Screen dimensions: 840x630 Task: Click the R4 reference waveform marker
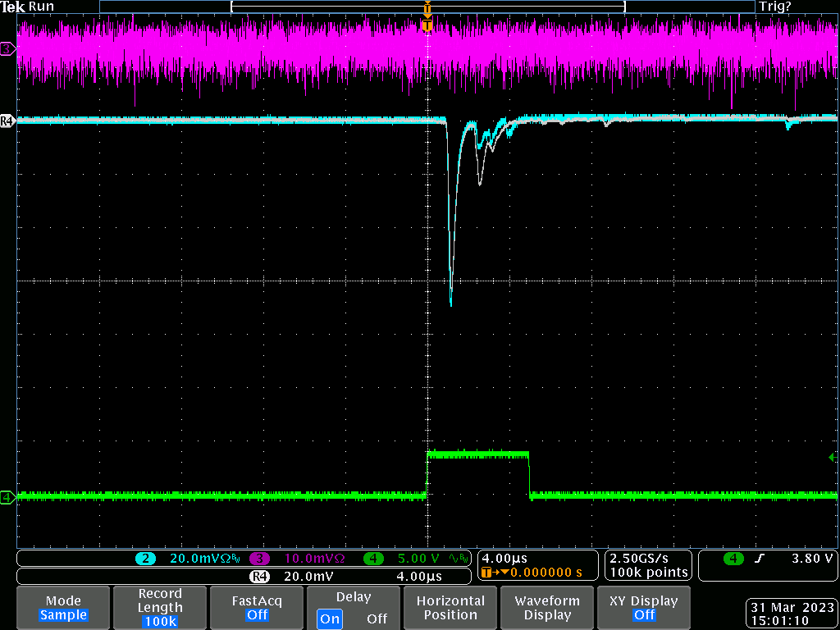click(7, 121)
